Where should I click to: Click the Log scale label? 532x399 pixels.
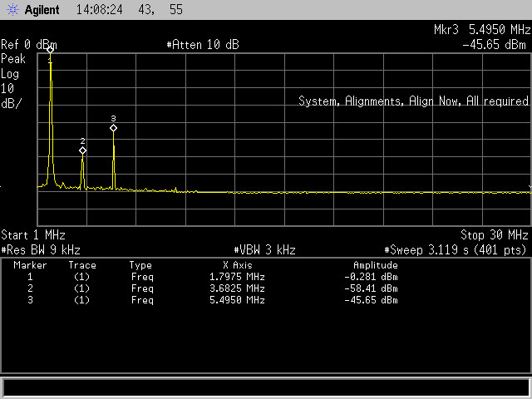pos(10,74)
